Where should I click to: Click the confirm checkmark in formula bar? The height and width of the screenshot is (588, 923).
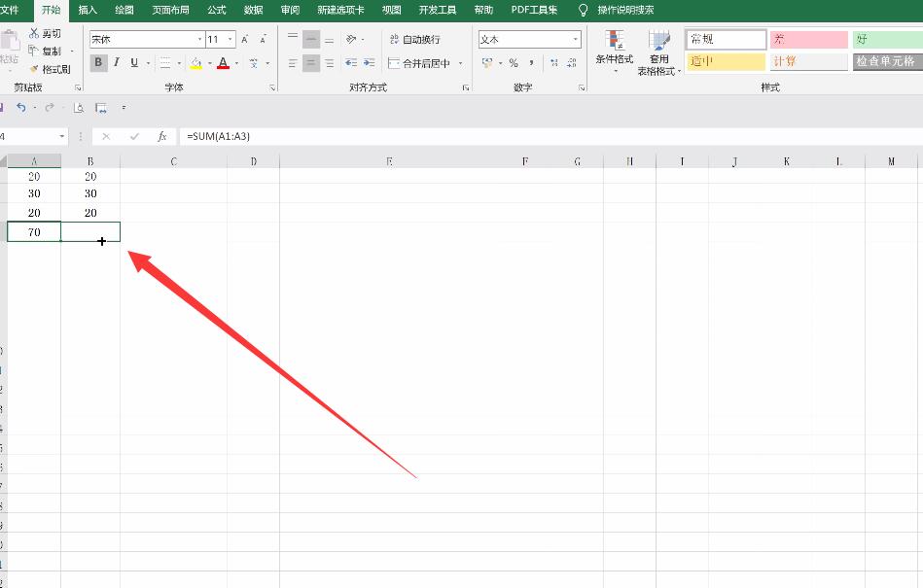pyautogui.click(x=134, y=136)
